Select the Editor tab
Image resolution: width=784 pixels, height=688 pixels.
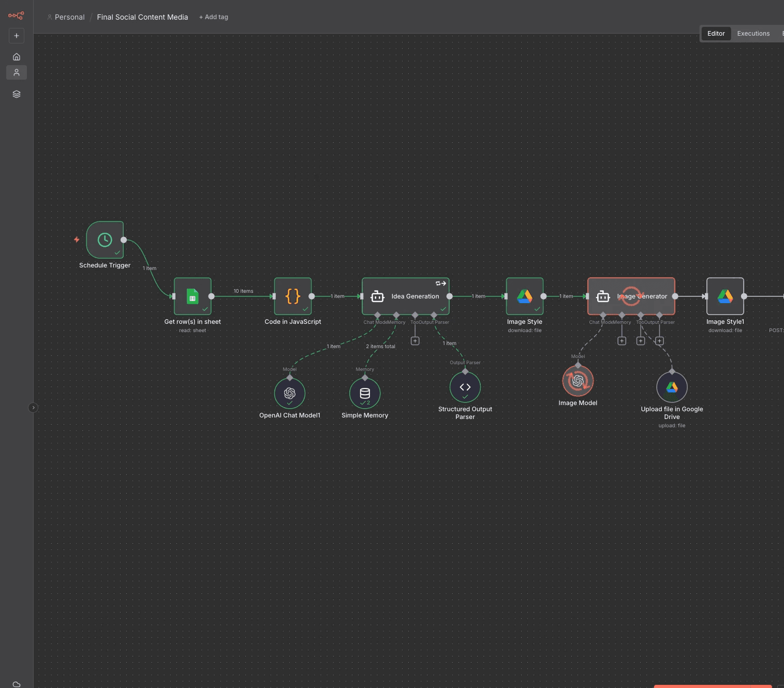(x=716, y=33)
